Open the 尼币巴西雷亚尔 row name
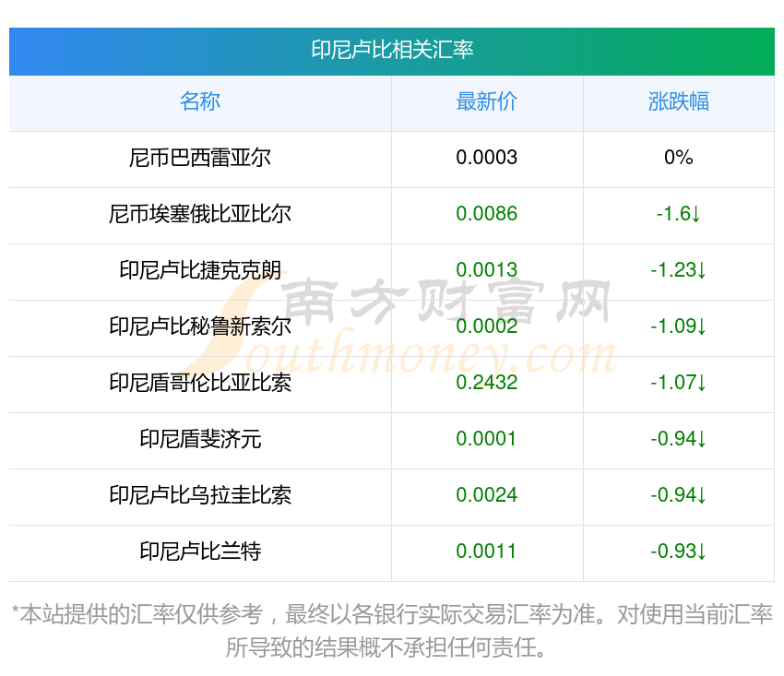 tap(200, 158)
